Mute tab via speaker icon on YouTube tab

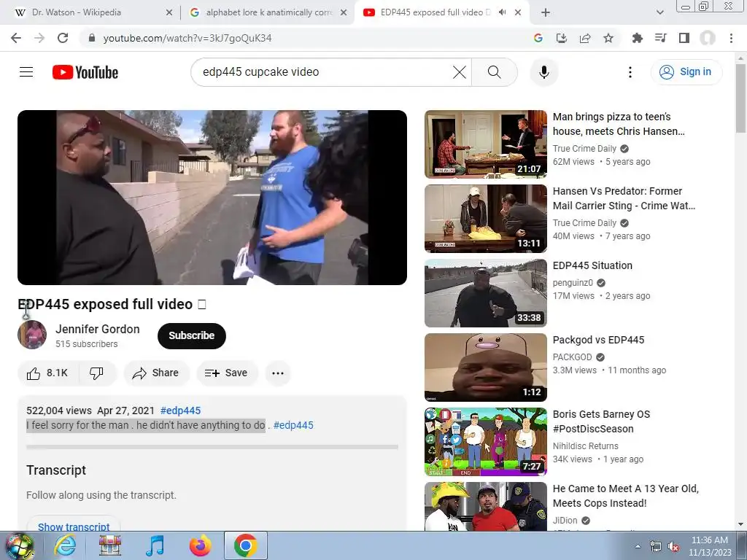(x=502, y=12)
